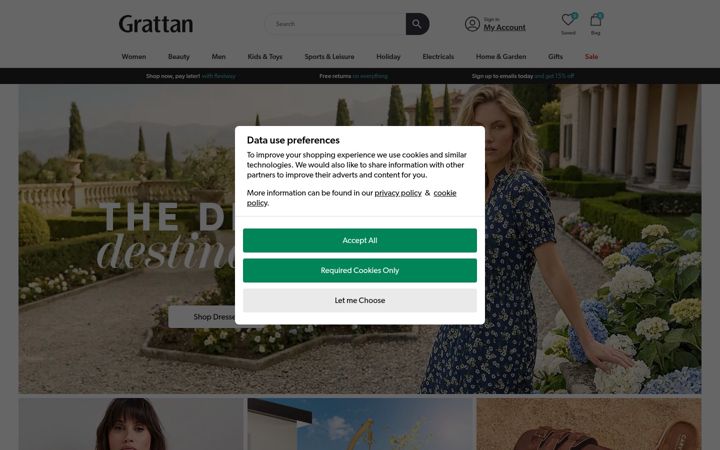Open the Home & Garden menu
The image size is (720, 450).
501,56
